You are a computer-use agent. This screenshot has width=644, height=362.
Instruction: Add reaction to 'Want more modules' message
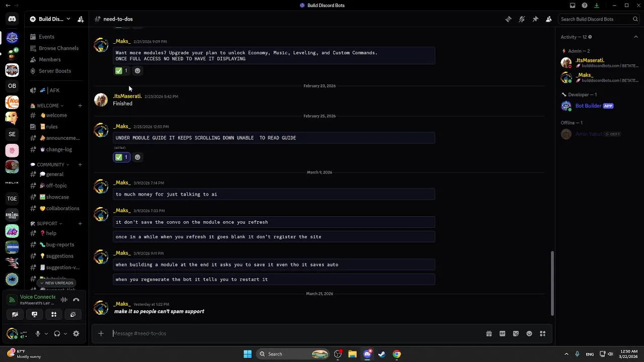[137, 71]
